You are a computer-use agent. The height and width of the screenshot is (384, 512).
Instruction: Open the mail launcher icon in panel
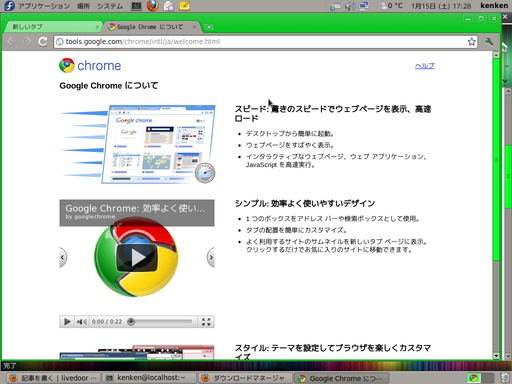(169, 6)
